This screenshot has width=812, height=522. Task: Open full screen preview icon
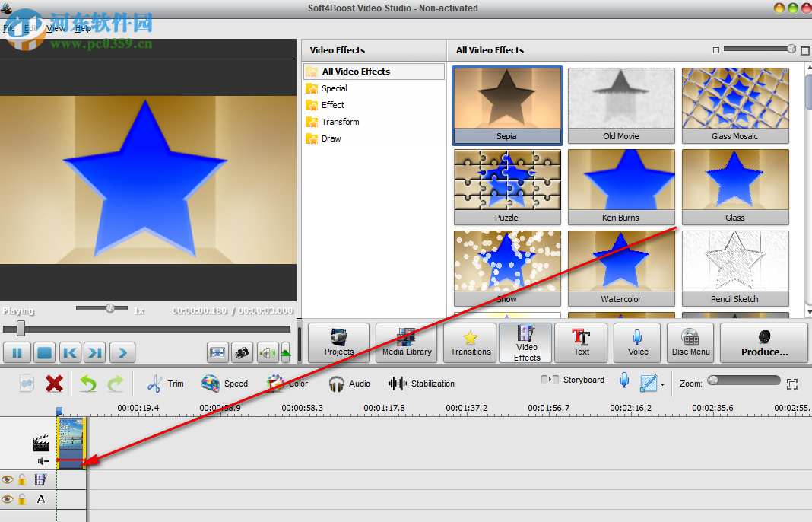217,352
